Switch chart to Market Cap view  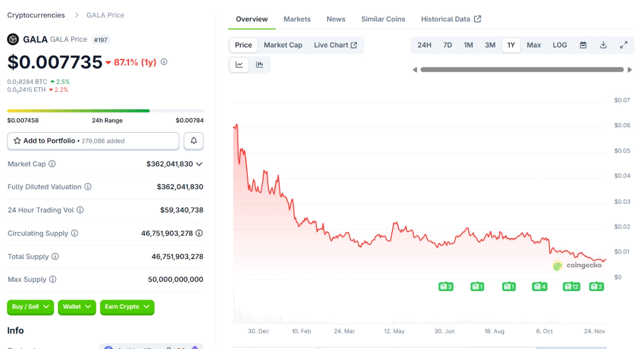pyautogui.click(x=283, y=45)
